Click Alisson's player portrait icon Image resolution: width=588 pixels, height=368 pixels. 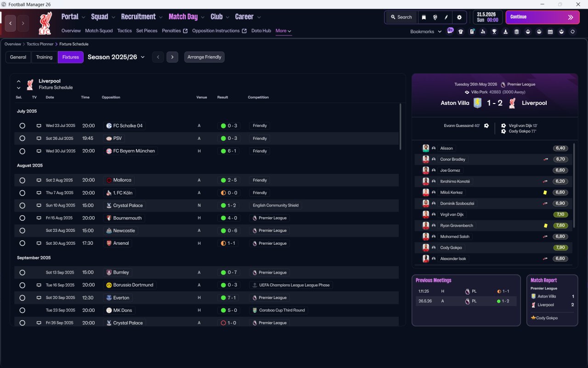[426, 148]
